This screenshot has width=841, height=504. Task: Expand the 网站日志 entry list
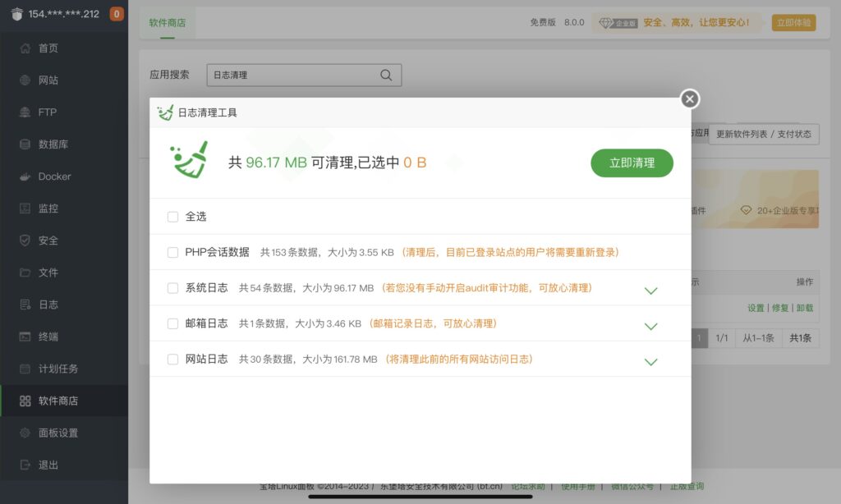[650, 362]
